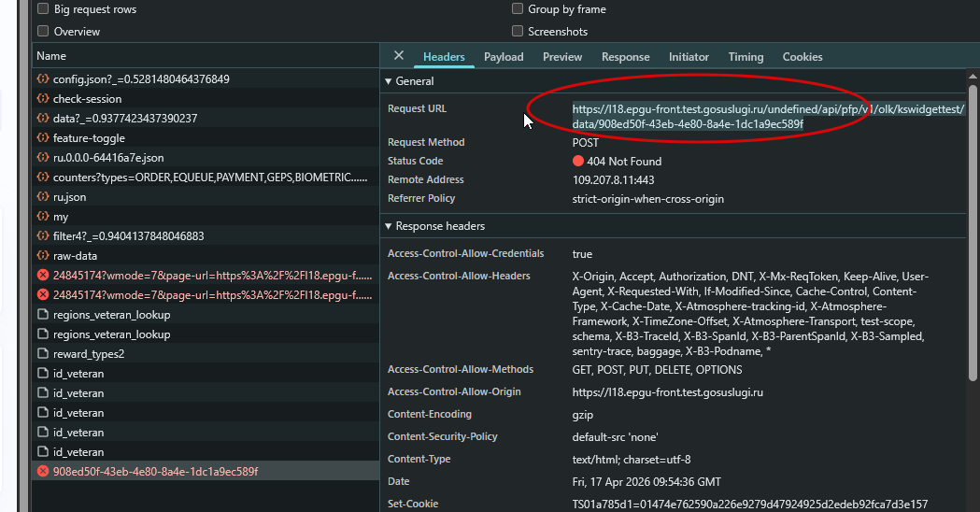980x512 pixels.
Task: Click the Access-Control-Allow-Methods value
Action: click(657, 370)
